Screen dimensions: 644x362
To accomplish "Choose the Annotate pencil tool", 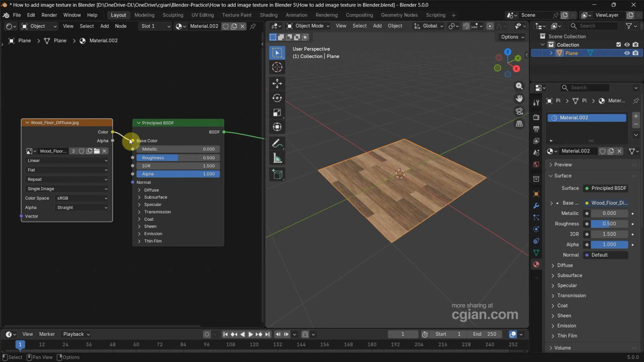I will point(277,144).
